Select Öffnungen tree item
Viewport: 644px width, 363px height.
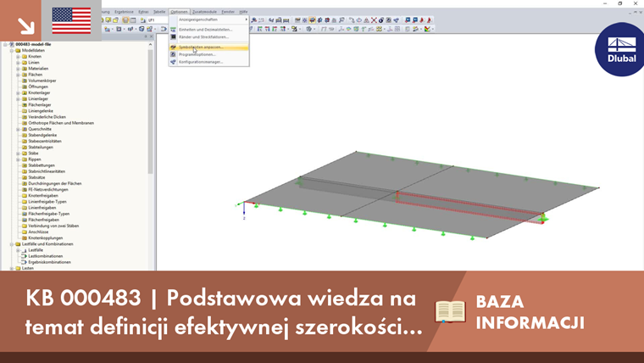click(38, 87)
